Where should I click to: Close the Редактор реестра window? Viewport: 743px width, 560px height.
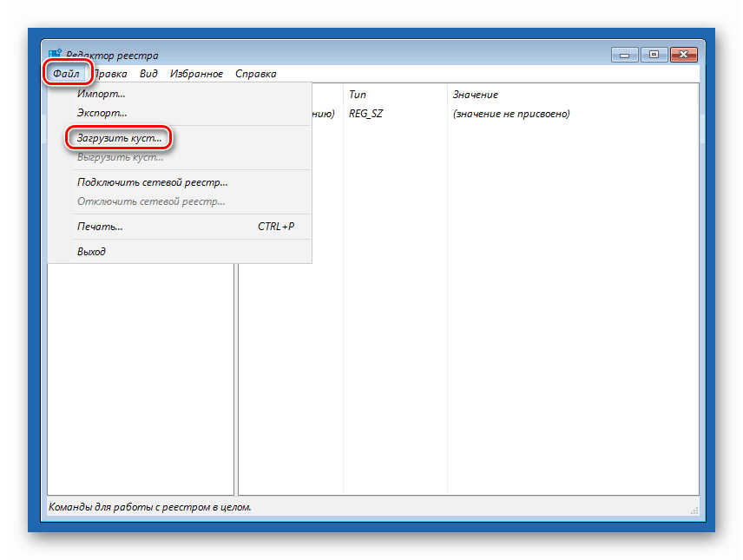pyautogui.click(x=683, y=55)
